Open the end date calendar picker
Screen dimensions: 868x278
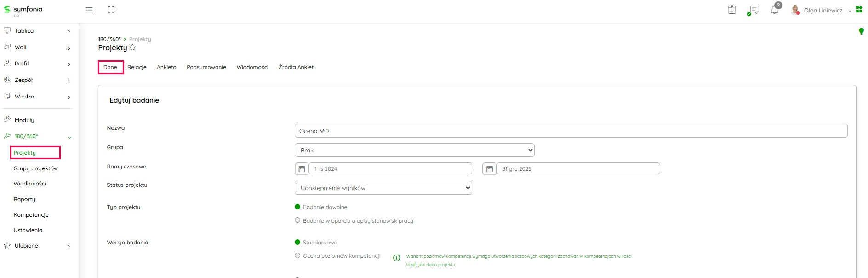tap(489, 169)
